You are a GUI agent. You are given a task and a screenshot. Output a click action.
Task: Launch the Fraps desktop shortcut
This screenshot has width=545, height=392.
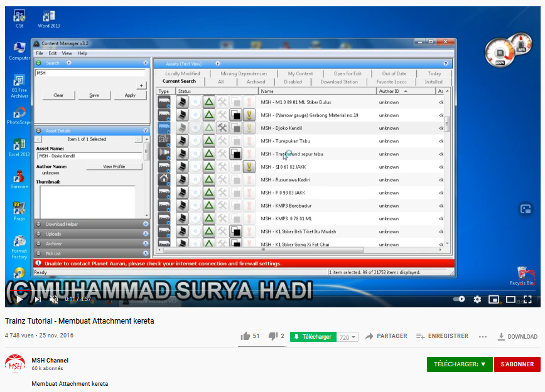19,211
